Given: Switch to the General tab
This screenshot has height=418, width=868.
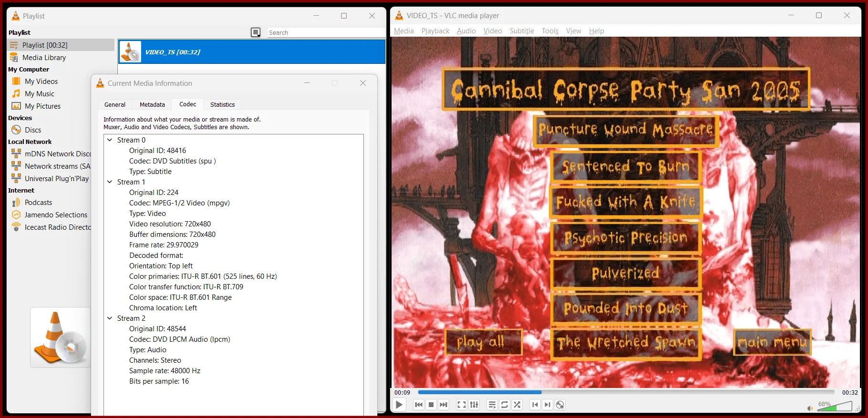Looking at the screenshot, I should (115, 104).
